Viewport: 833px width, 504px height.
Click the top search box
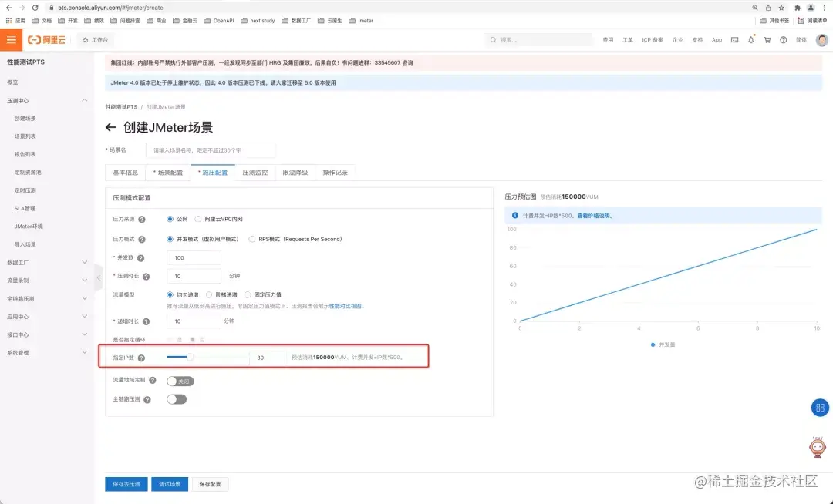[x=538, y=40]
